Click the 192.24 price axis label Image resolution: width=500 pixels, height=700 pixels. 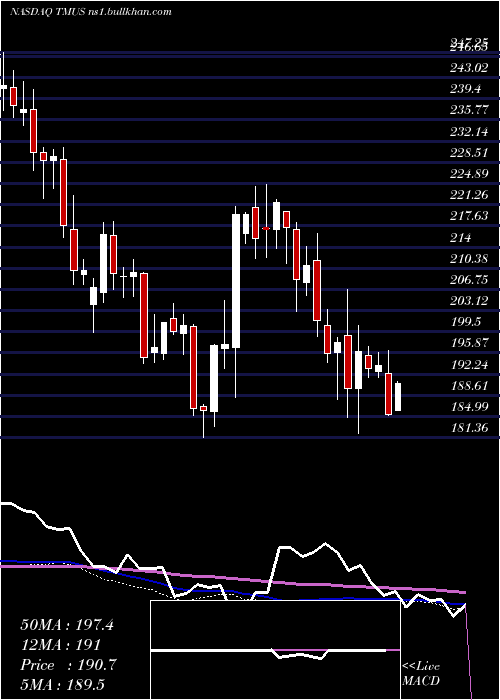pyautogui.click(x=469, y=365)
